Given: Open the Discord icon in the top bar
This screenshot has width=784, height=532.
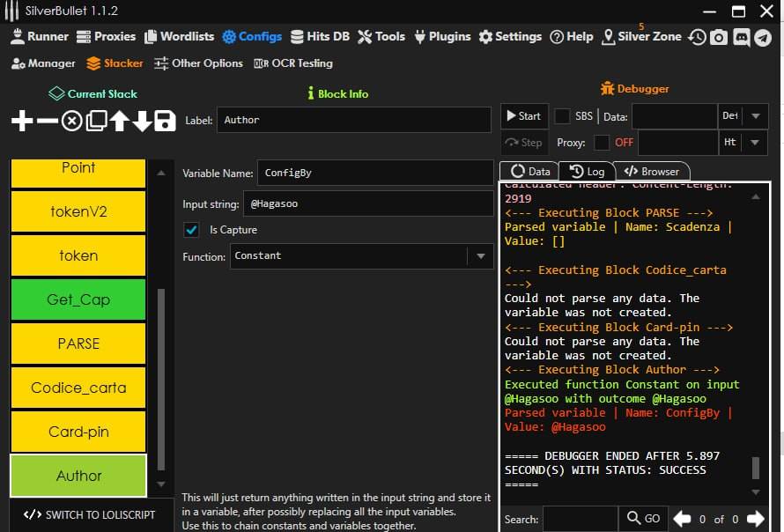Looking at the screenshot, I should pos(742,37).
